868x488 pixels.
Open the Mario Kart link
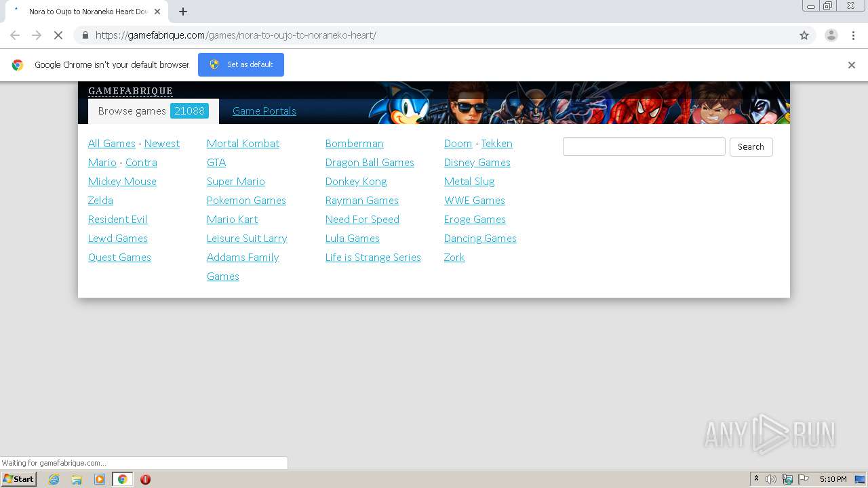232,220
